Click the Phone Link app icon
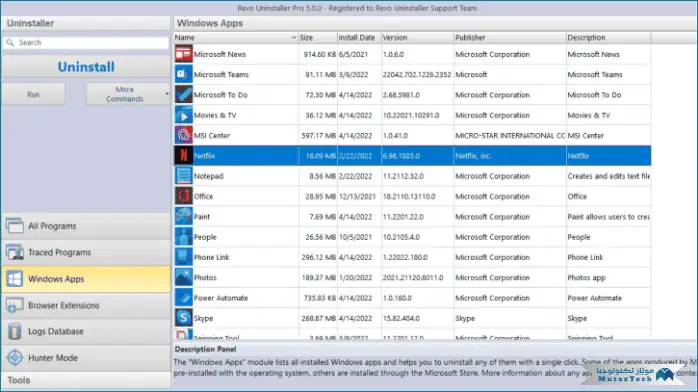 (x=183, y=257)
